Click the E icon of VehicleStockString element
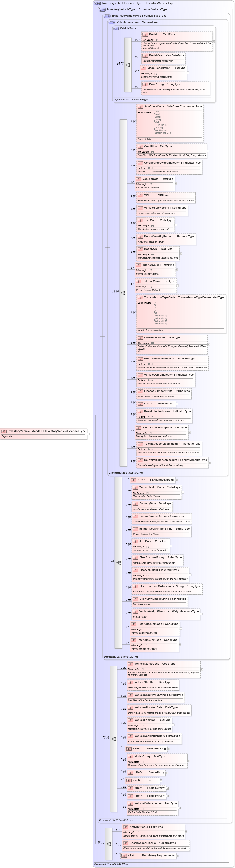235x868 pixels. [x=141, y=208]
